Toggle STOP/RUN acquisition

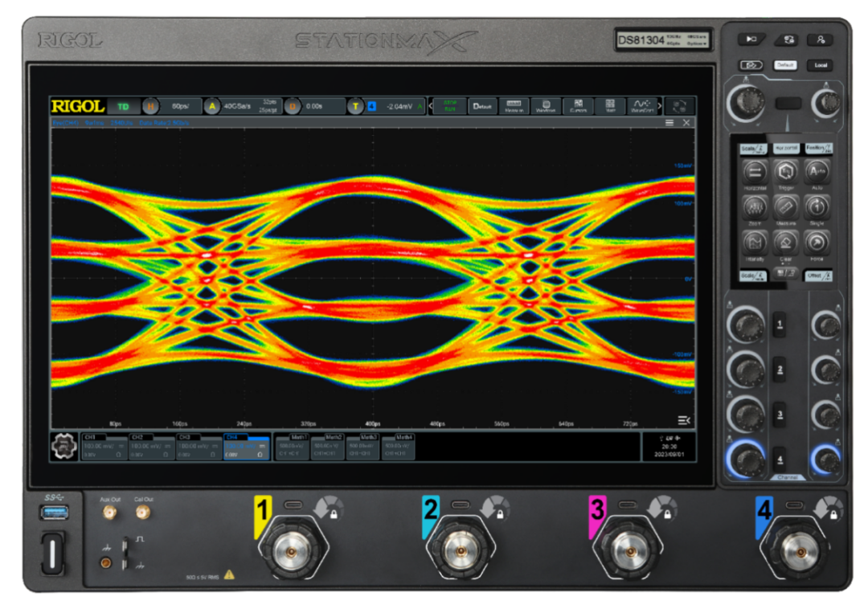pos(449,106)
